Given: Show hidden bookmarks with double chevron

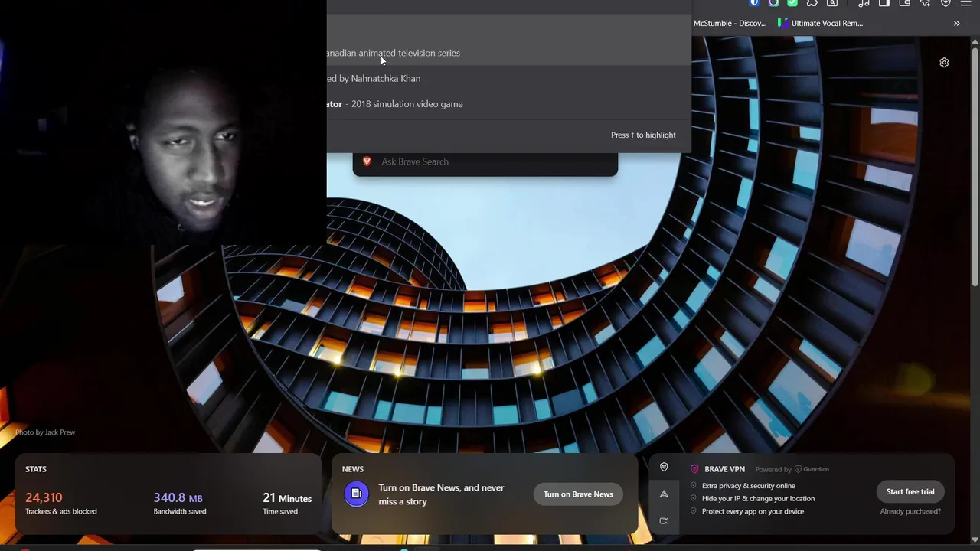Looking at the screenshot, I should (956, 23).
